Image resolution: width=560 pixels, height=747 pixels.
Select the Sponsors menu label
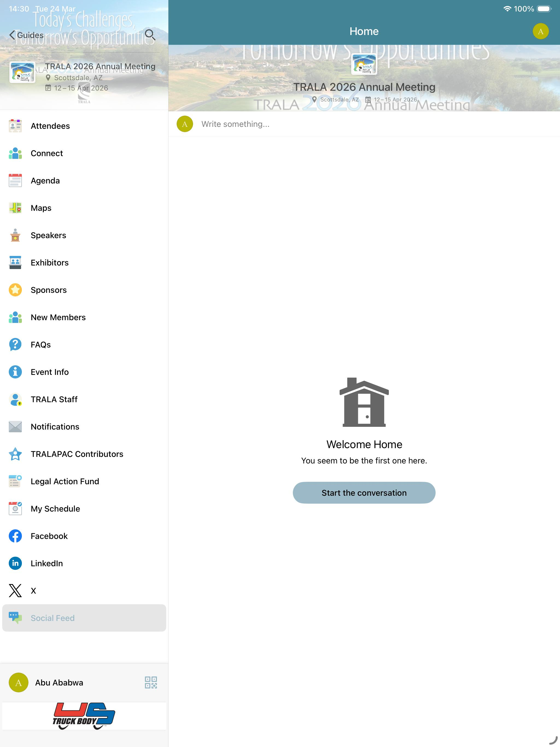(x=49, y=290)
